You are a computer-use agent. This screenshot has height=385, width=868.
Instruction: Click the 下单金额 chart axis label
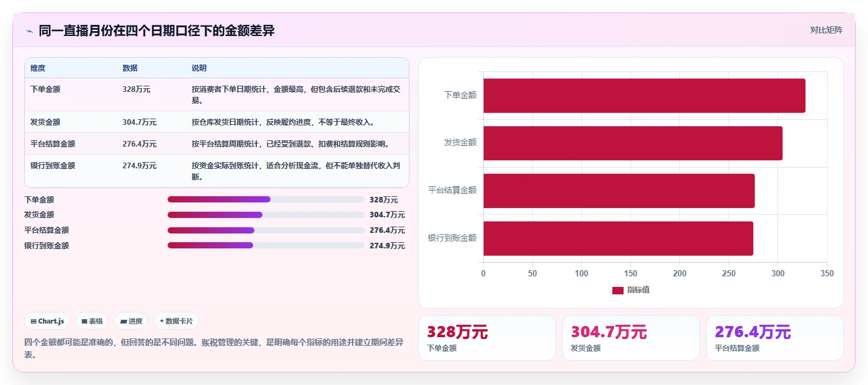pos(460,95)
